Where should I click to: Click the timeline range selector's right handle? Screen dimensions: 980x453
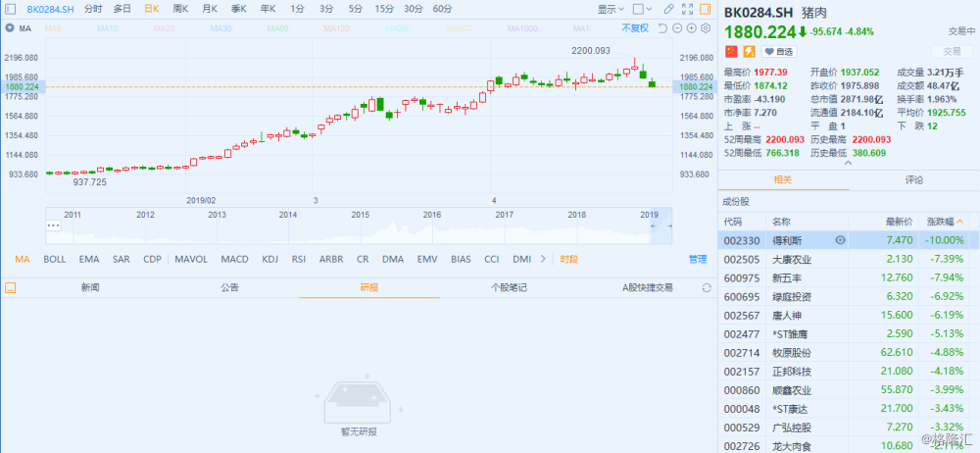tap(670, 226)
